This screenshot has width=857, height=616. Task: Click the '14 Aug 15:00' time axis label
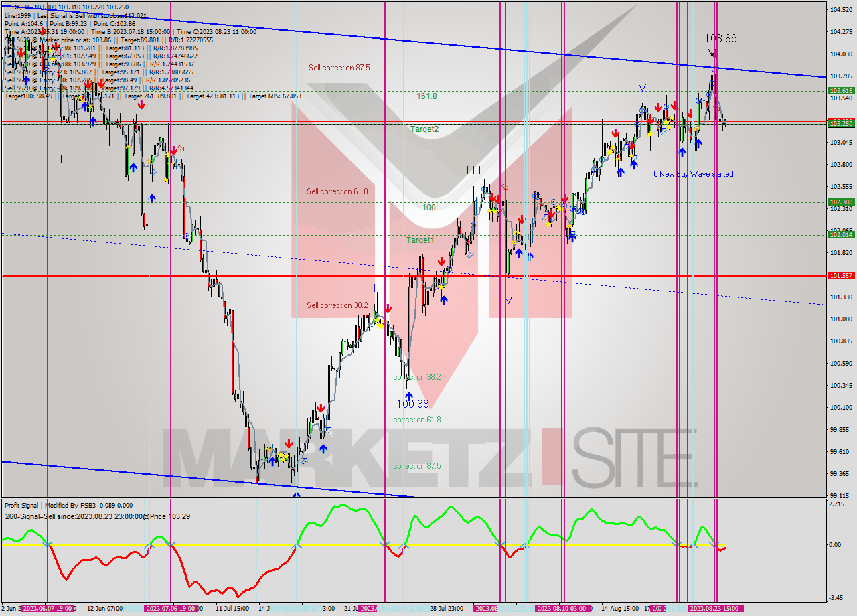coord(620,608)
